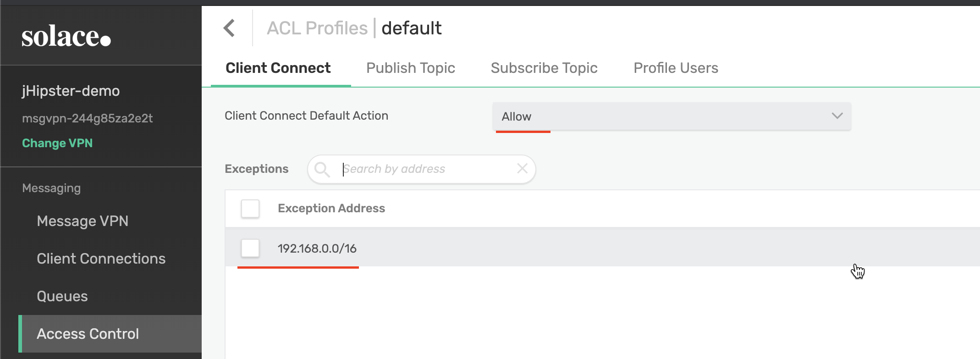Click ACL Profiles breadcrumb link

pos(317,28)
